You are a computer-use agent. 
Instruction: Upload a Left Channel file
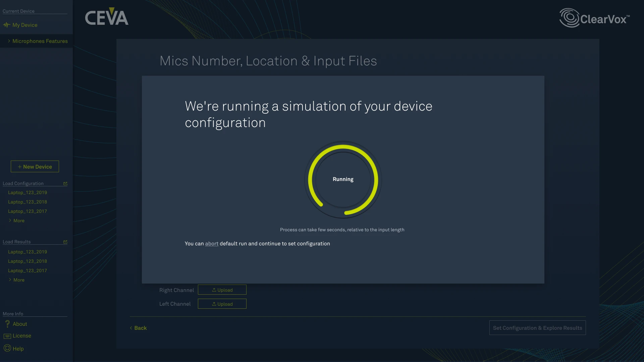pyautogui.click(x=222, y=304)
